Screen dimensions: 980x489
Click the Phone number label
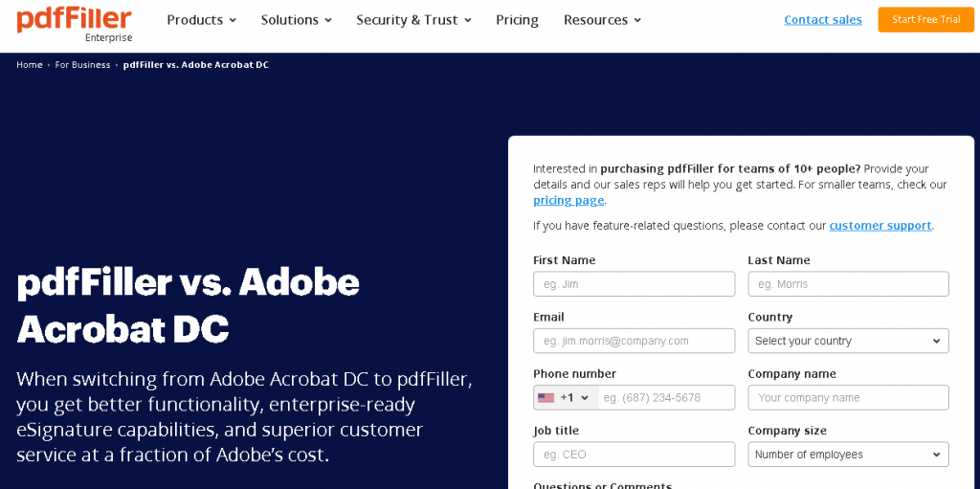pos(574,374)
